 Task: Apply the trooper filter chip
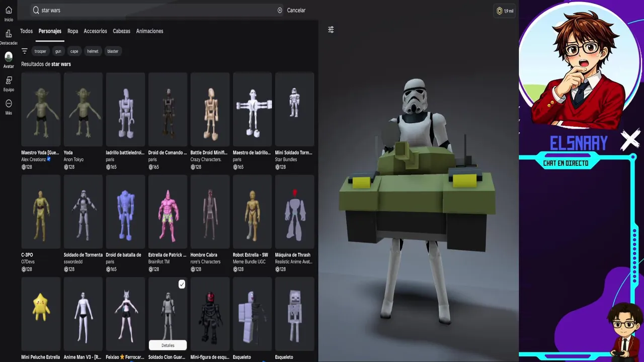pos(40,51)
